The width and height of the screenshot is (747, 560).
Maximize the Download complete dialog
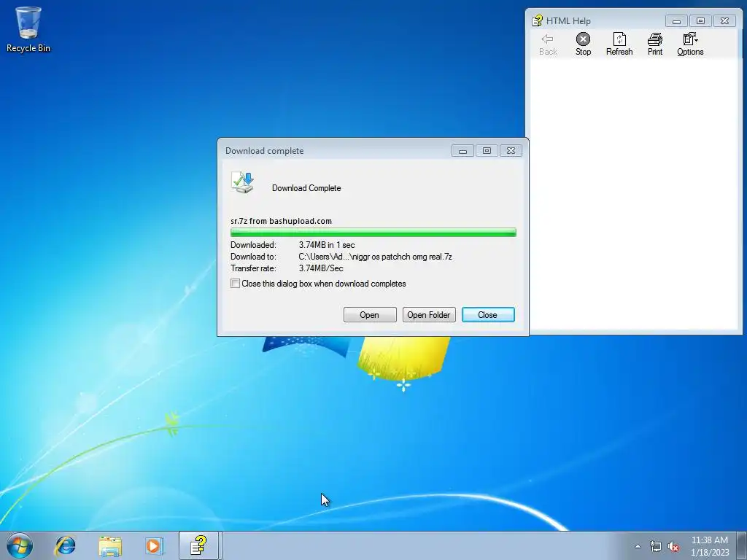(x=487, y=151)
